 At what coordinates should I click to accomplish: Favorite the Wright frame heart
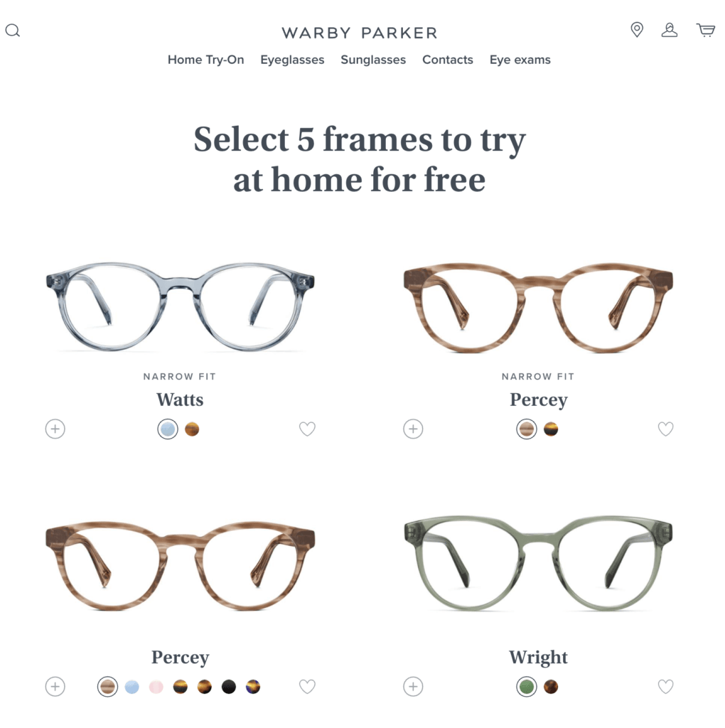(x=665, y=686)
